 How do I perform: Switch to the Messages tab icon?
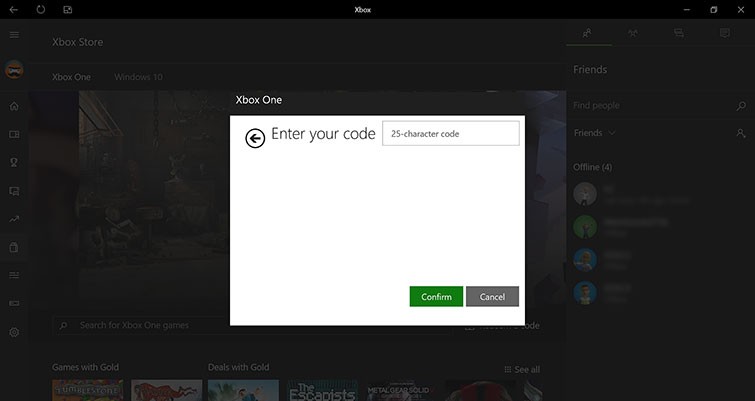point(679,33)
